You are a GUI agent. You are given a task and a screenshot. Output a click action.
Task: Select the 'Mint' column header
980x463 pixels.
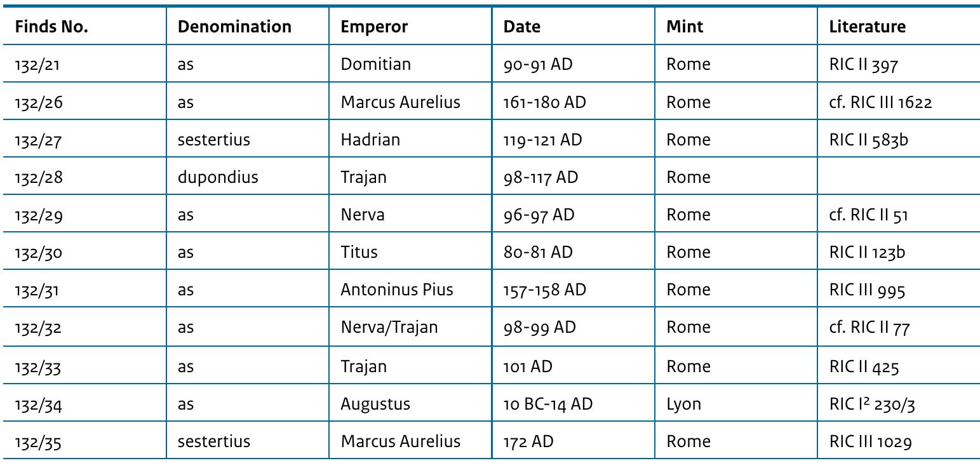[685, 27]
